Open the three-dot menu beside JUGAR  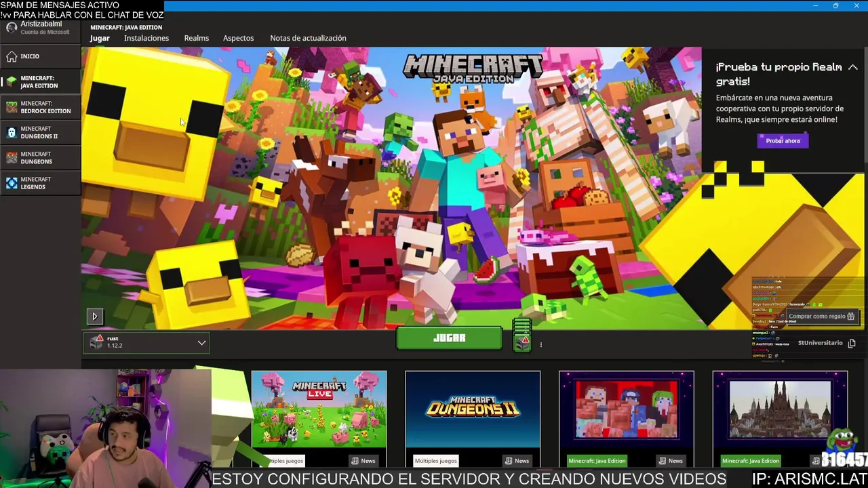tap(540, 344)
